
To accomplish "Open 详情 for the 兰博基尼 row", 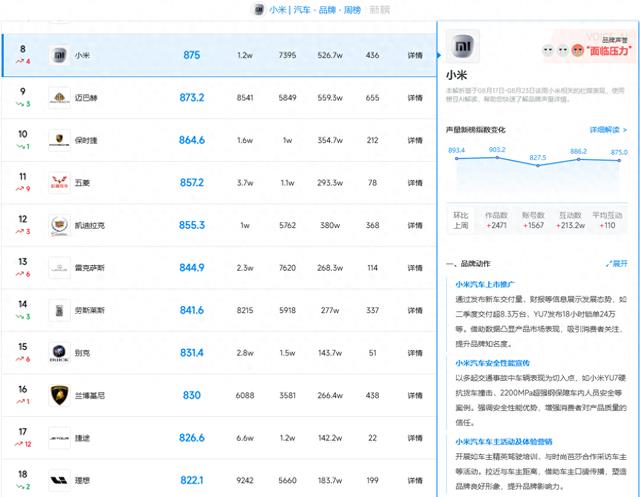I will pyautogui.click(x=415, y=396).
